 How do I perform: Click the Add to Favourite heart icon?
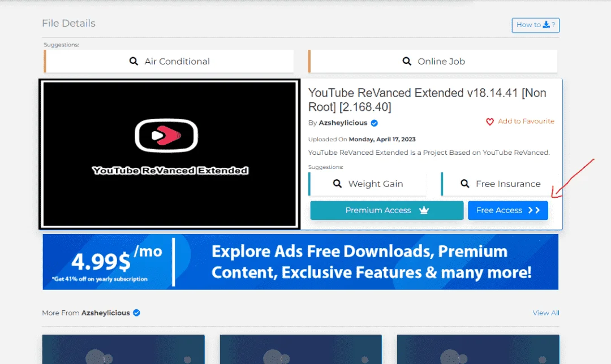point(490,122)
